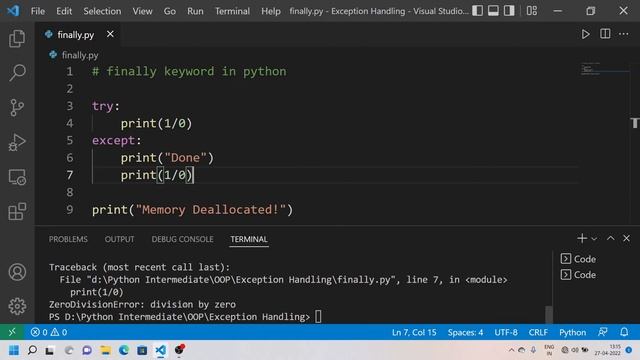Open errors and warnings status indicator
Screen dimensions: 640x360
[x=49, y=332]
